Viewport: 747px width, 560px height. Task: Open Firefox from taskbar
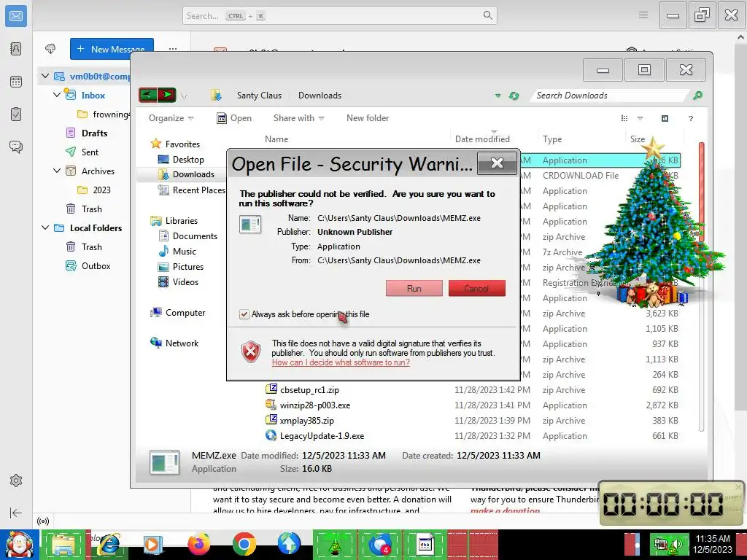(x=198, y=544)
